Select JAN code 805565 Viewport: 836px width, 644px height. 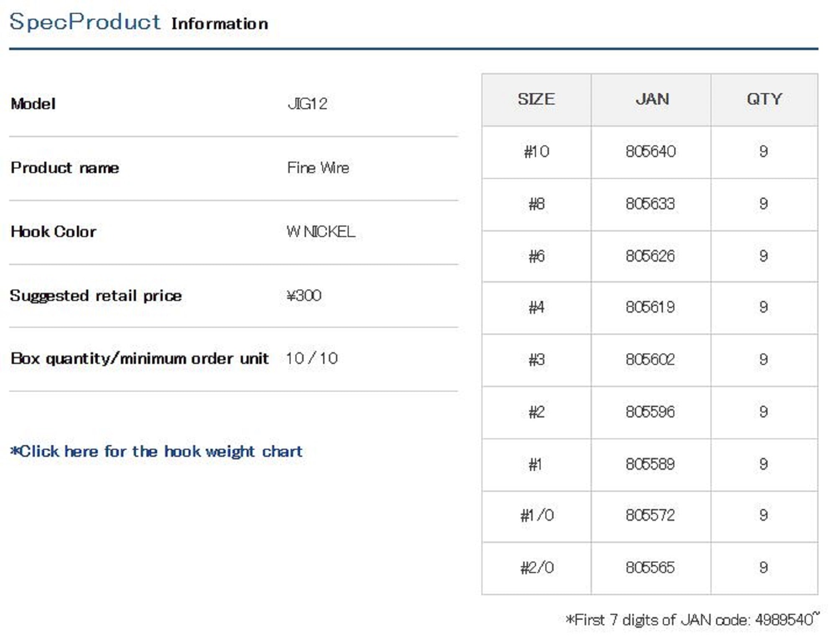click(650, 568)
